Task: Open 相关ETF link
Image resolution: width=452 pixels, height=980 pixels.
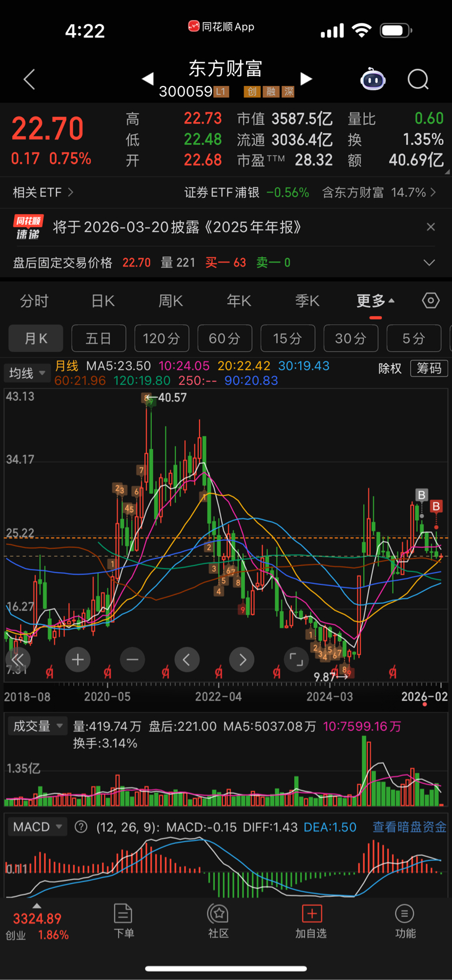Action: click(x=44, y=192)
